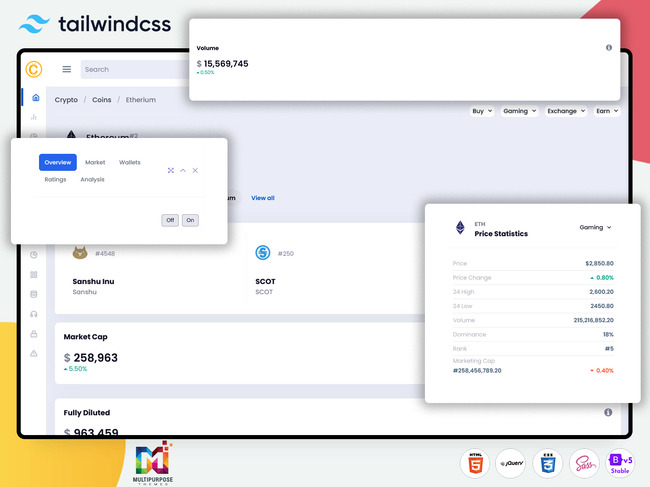The height and width of the screenshot is (487, 650).
Task: Click the SCOT coin name
Action: [265, 281]
